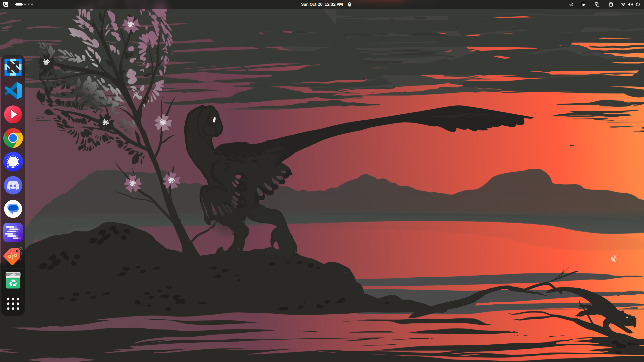Screen dimensions: 644x362
Task: Open the clipboard indicator in top bar
Action: coord(611,4)
